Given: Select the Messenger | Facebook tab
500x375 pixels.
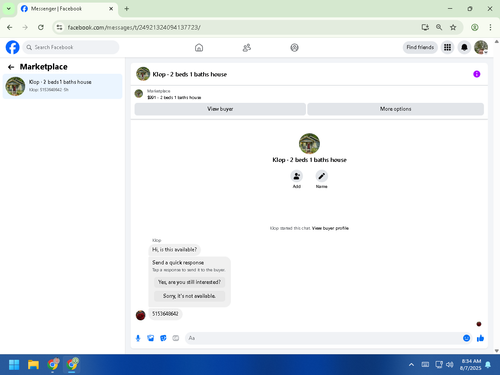Looking at the screenshot, I should tap(67, 9).
